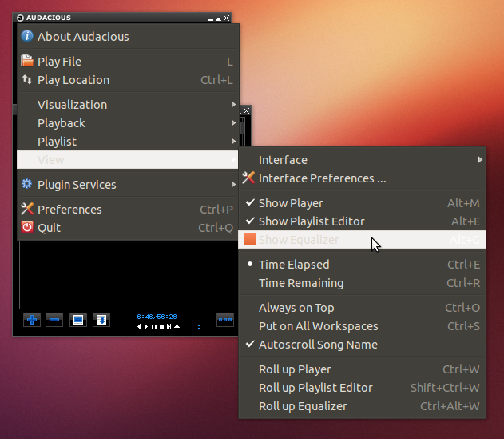Click the blue plus add-to-playlist button
504x439 pixels.
32,320
